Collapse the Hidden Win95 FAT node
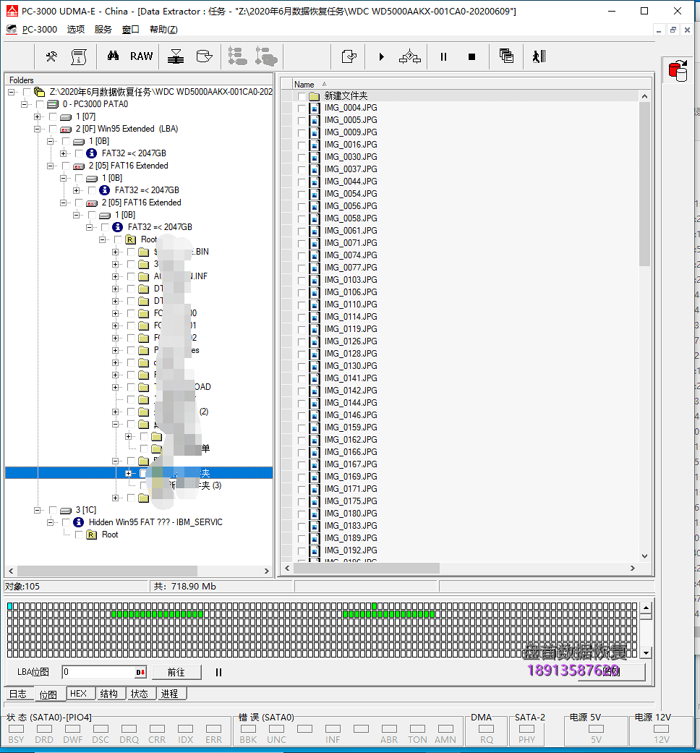 coord(51,522)
